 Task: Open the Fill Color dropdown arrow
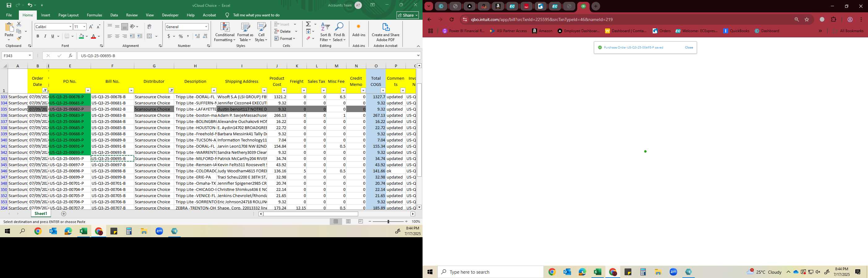tap(87, 36)
